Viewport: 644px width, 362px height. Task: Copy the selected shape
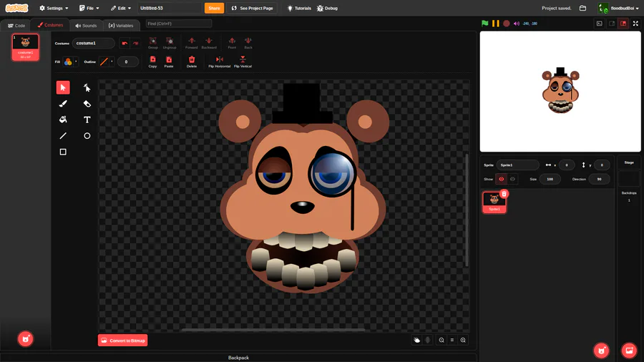152,62
